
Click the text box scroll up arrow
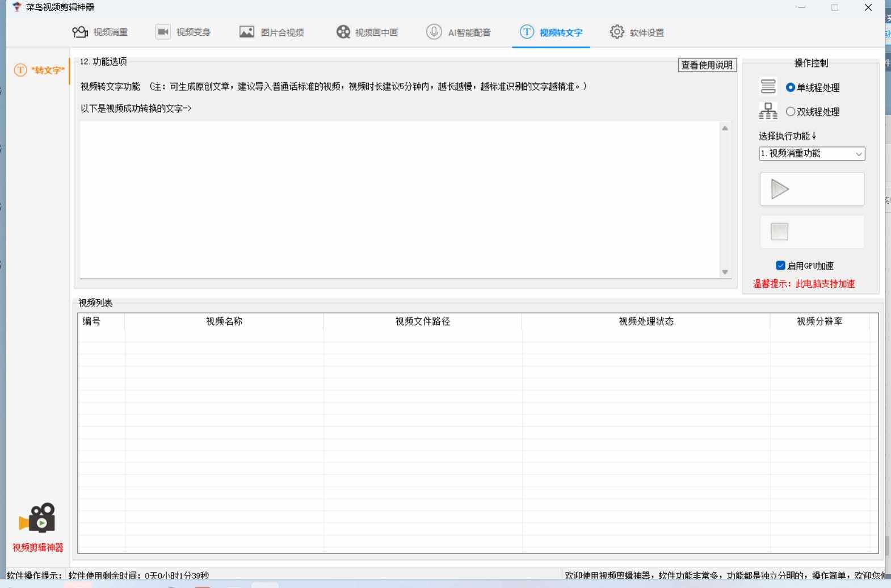click(725, 128)
